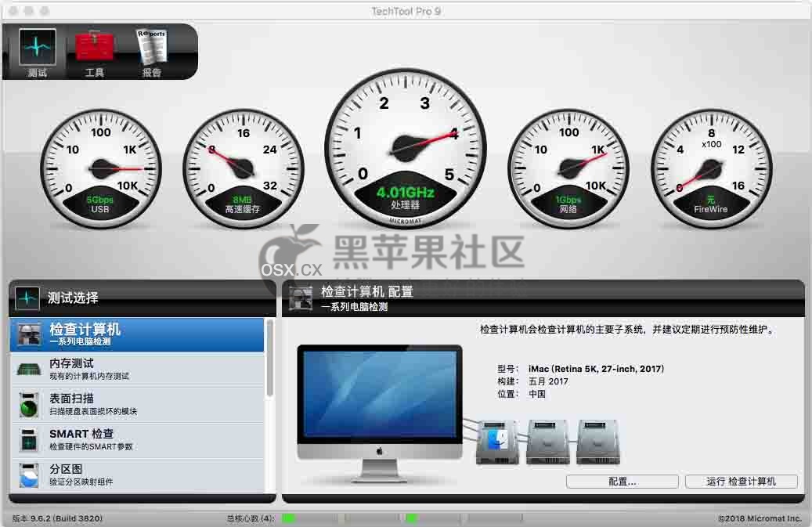812x527 pixels.
Task: Click the 中国 location text
Action: coord(536,394)
